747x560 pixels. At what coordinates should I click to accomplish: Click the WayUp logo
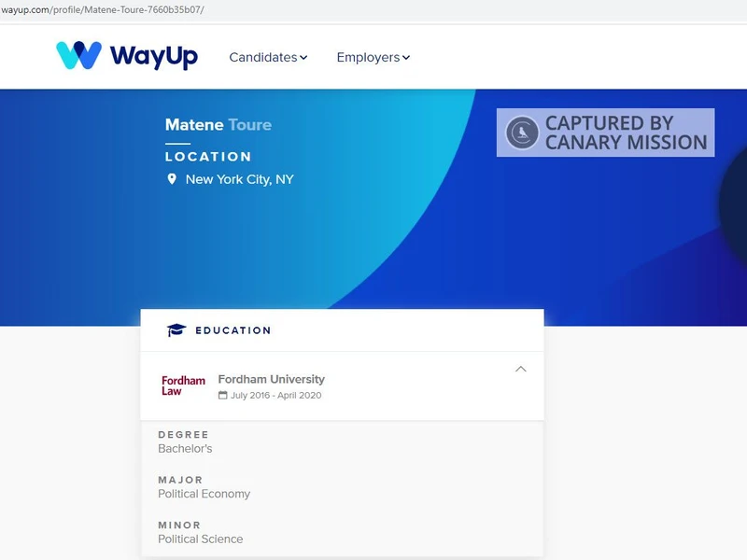coord(126,56)
